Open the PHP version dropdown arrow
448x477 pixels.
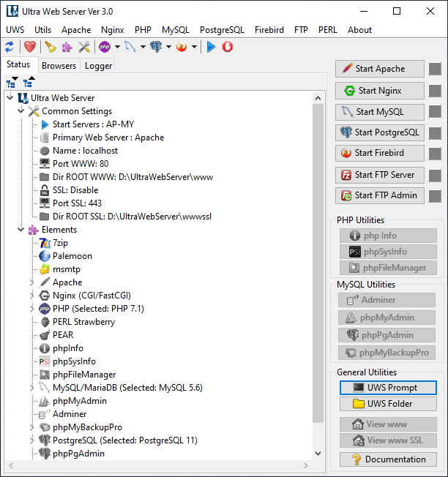point(117,47)
